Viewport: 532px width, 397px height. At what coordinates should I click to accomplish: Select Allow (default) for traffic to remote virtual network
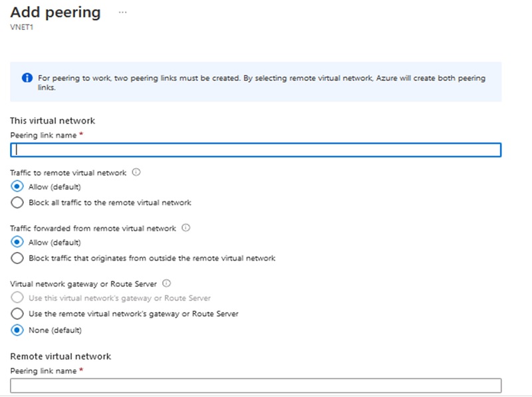tap(17, 187)
